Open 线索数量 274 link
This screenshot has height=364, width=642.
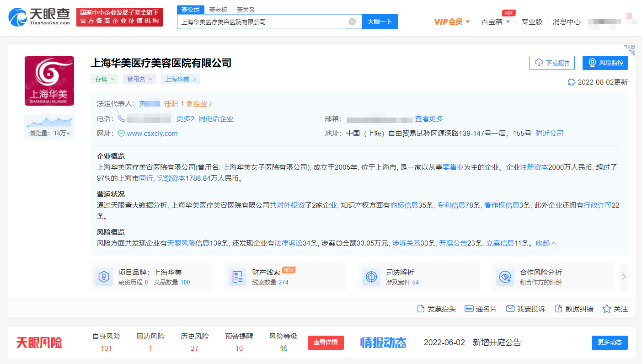pyautogui.click(x=270, y=282)
